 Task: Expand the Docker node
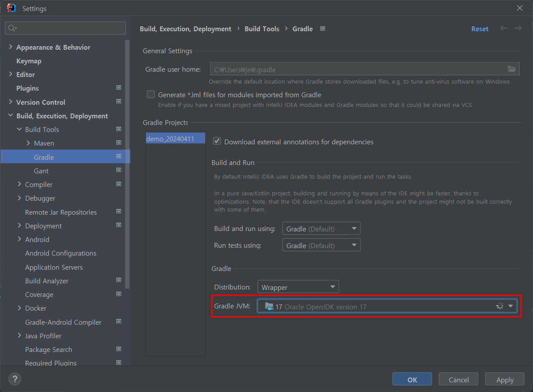(19, 308)
